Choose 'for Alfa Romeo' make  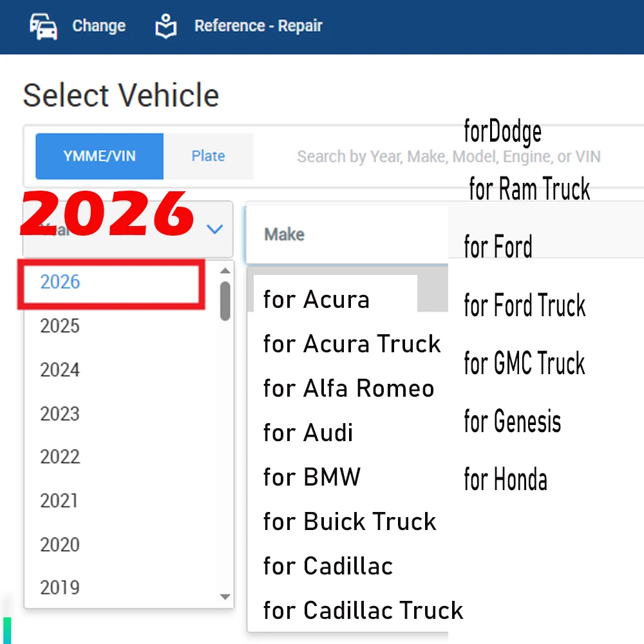point(348,388)
